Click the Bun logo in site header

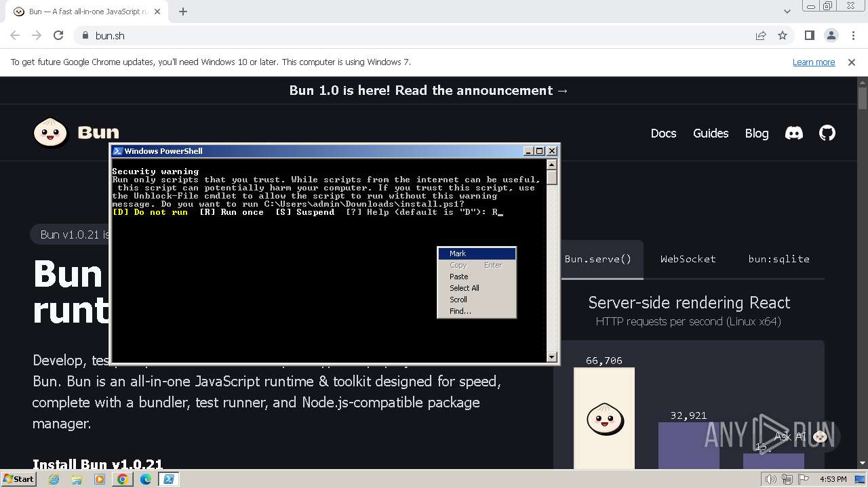pos(76,132)
